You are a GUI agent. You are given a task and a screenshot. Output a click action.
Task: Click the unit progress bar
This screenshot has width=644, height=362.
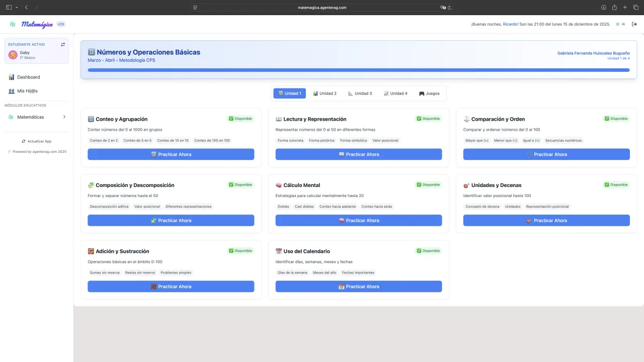click(358, 70)
